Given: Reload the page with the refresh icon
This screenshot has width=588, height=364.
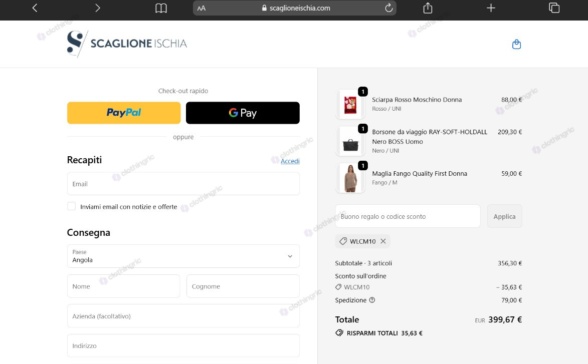Looking at the screenshot, I should 389,8.
